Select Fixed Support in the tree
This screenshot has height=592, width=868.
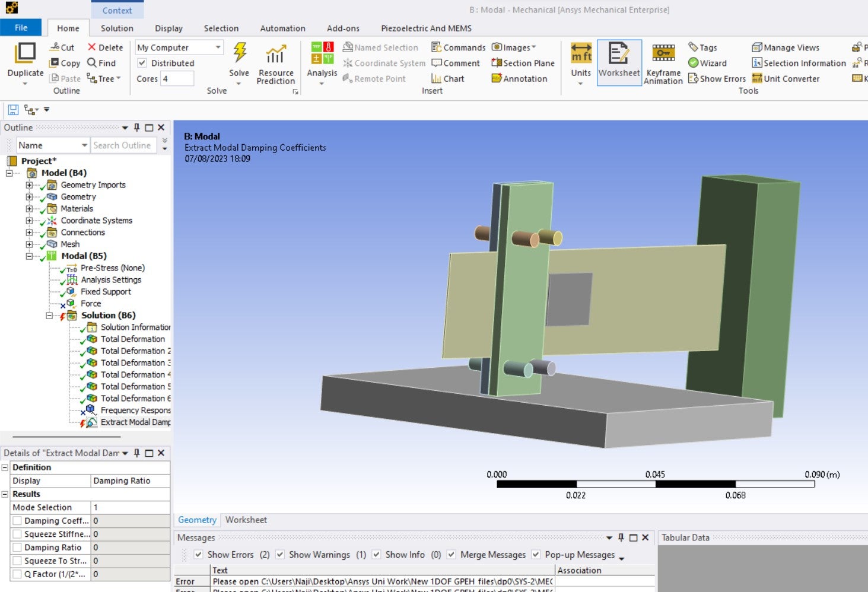pos(106,292)
